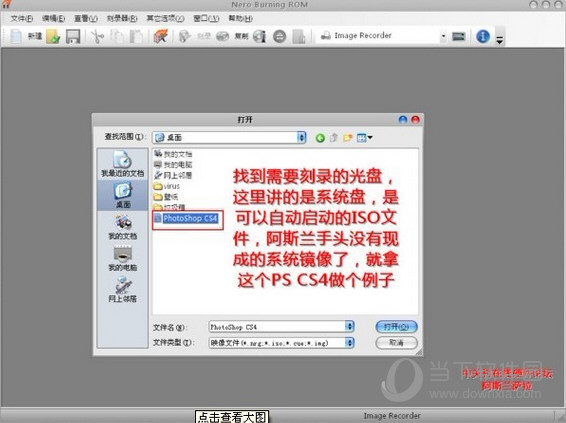Click the recorder drive icon beside dropdown
This screenshot has height=423, width=566.
pos(459,36)
